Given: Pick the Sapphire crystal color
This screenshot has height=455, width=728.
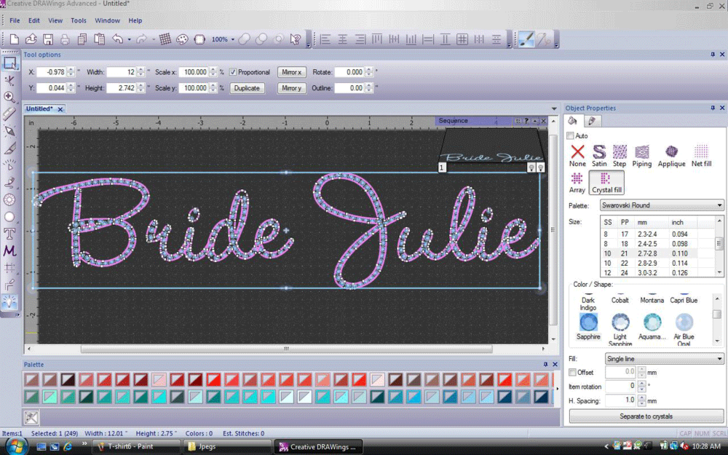Looking at the screenshot, I should point(588,323).
